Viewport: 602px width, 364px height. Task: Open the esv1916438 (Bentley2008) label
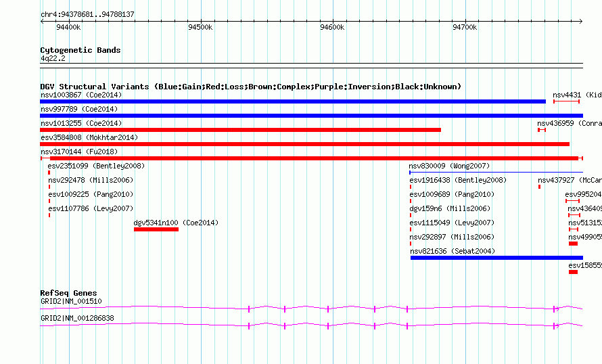click(458, 180)
